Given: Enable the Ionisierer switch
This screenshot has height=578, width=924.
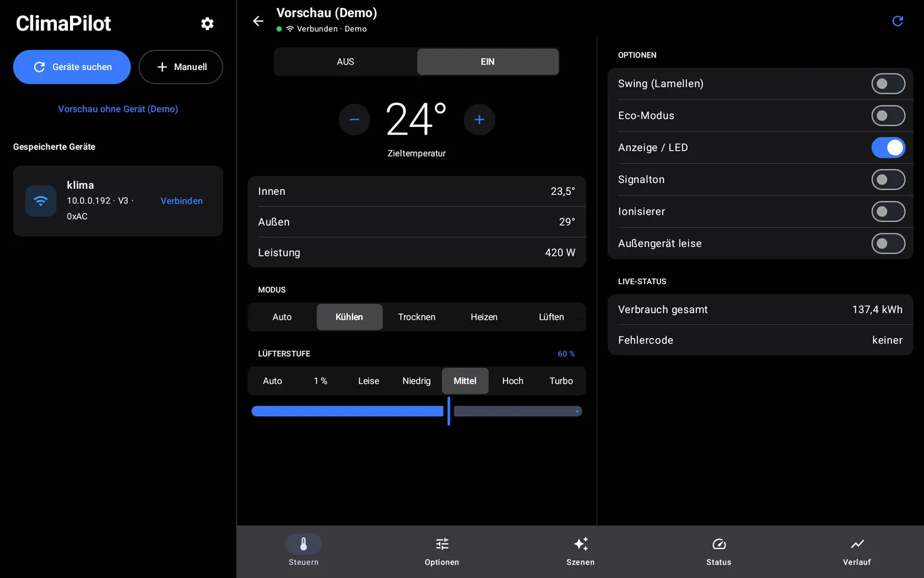Looking at the screenshot, I should (888, 211).
